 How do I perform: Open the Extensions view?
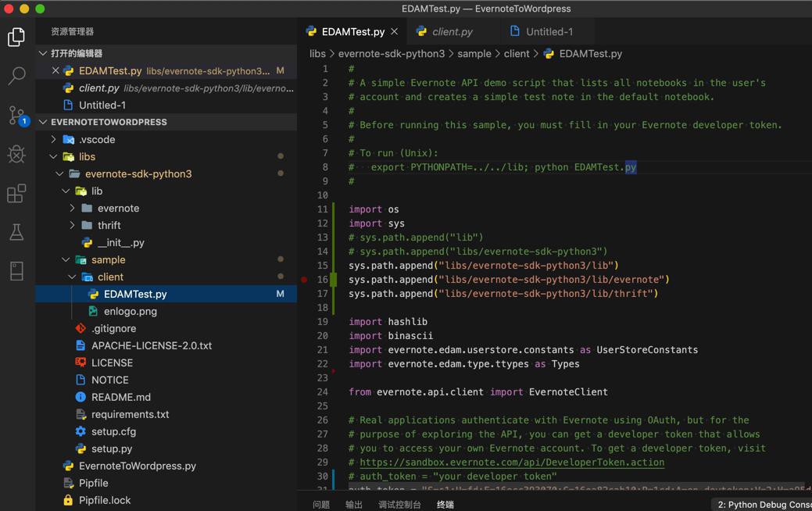click(x=16, y=193)
